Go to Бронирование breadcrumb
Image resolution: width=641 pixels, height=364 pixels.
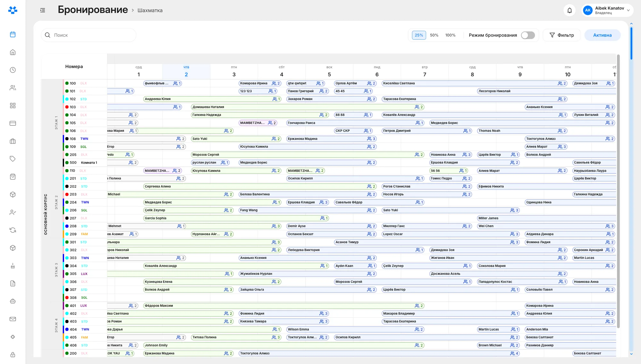point(93,10)
